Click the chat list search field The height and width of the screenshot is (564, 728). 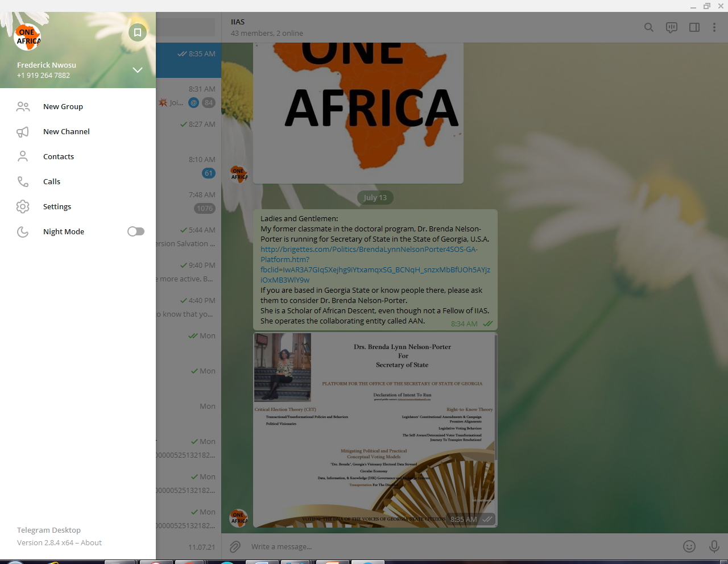coord(185,27)
